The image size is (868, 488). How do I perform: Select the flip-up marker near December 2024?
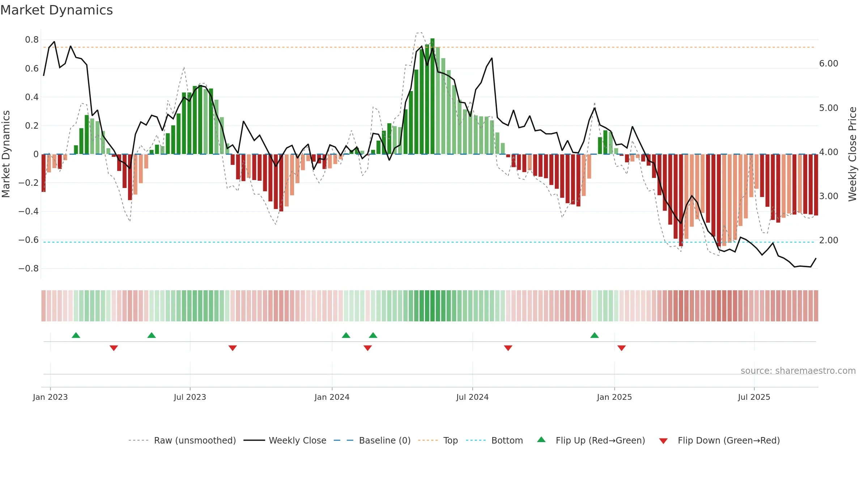click(595, 335)
